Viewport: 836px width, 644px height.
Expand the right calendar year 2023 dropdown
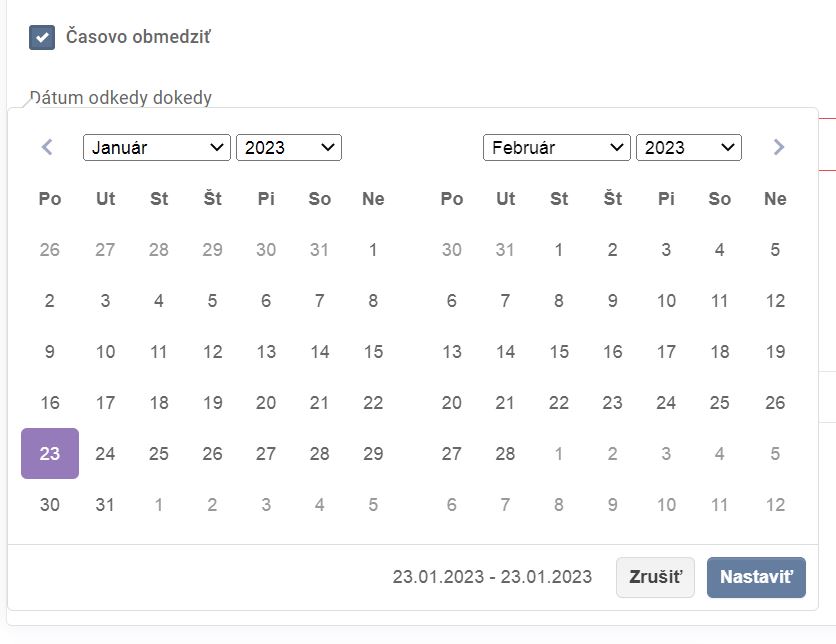(689, 148)
